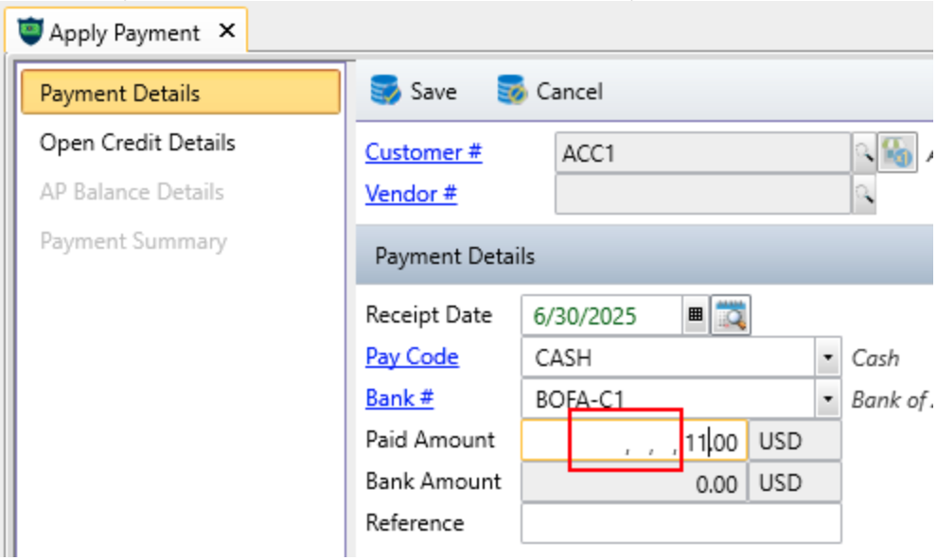Click the Receipt Date field showing 6/30/2025
The width and height of the screenshot is (937, 560).
coord(601,316)
